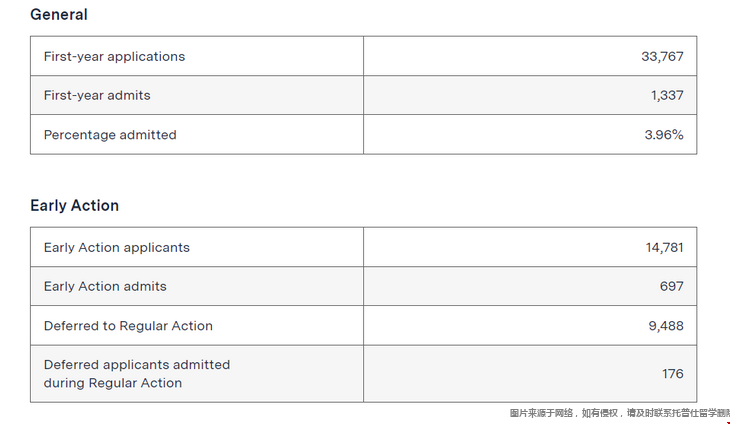Image resolution: width=730 pixels, height=424 pixels.
Task: Click the 1,337 admits value
Action: [x=667, y=95]
